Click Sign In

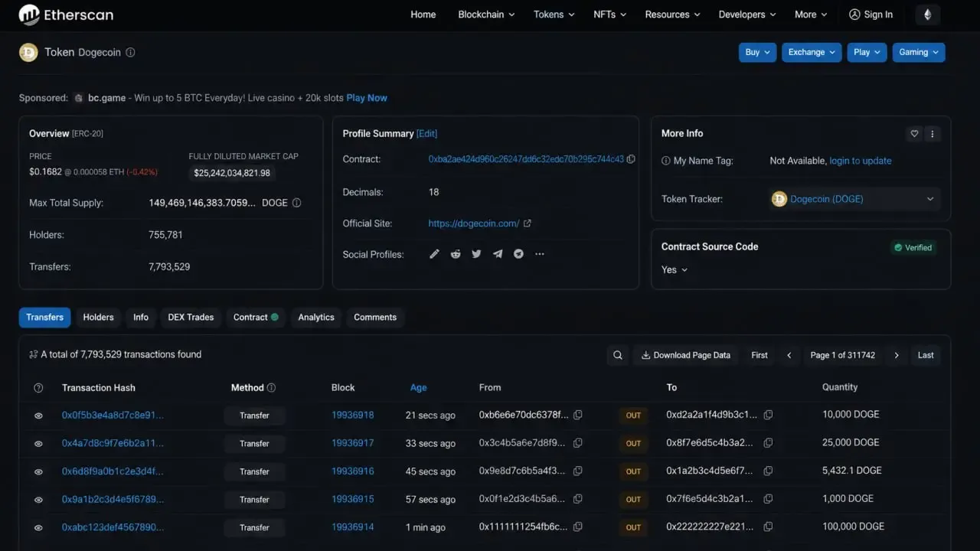[871, 15]
